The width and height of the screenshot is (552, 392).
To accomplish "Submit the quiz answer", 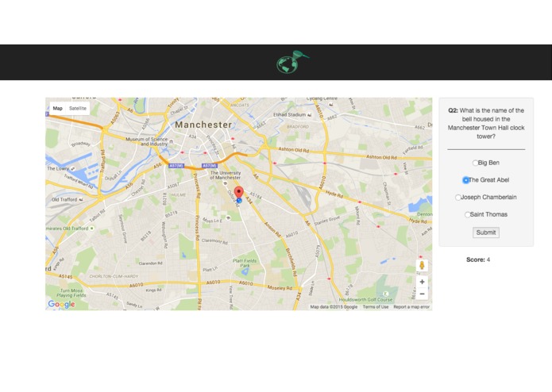I will [x=486, y=233].
